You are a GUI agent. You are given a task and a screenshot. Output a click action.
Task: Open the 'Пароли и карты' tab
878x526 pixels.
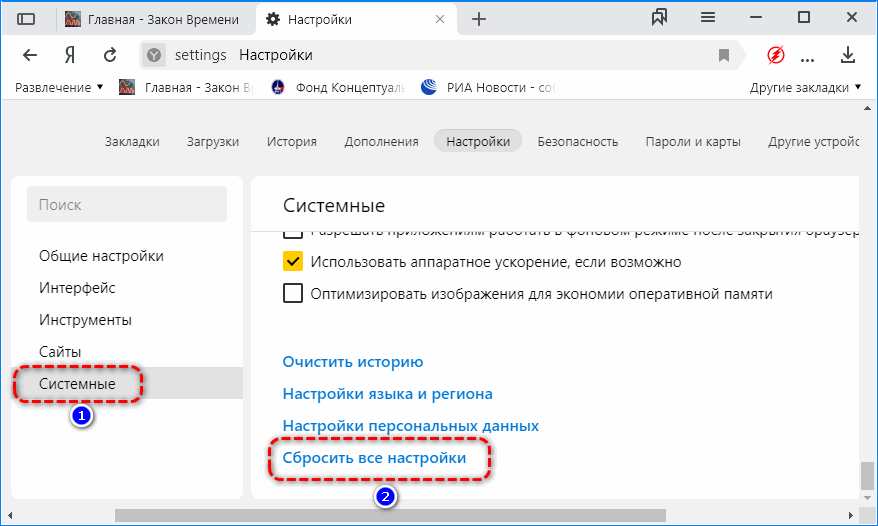click(x=693, y=141)
